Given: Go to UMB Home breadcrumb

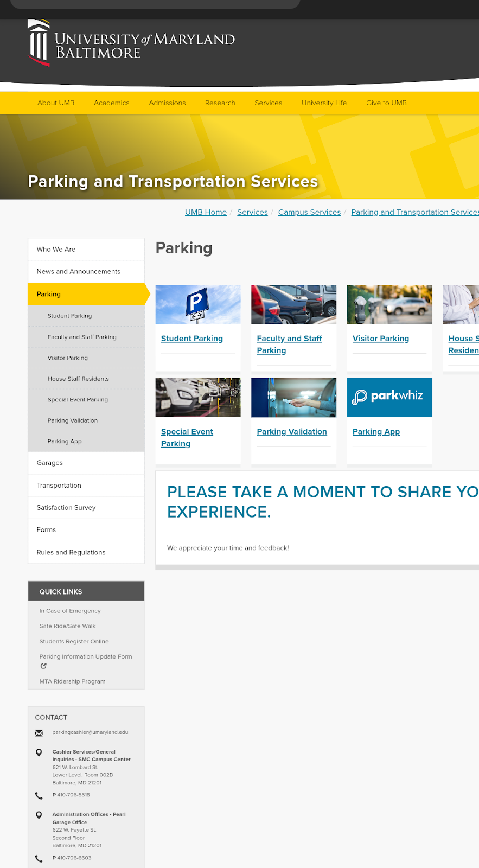Looking at the screenshot, I should 206,212.
